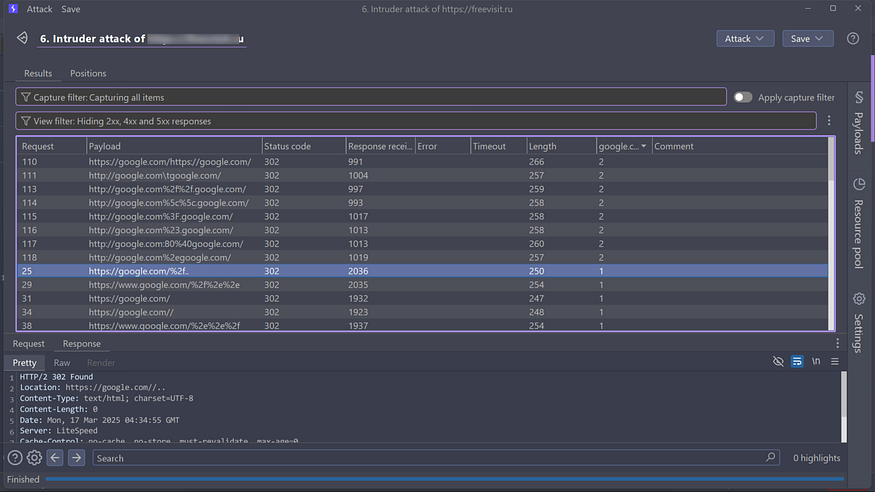Go to the previous search match arrow
Image resolution: width=875 pixels, height=492 pixels.
click(55, 458)
